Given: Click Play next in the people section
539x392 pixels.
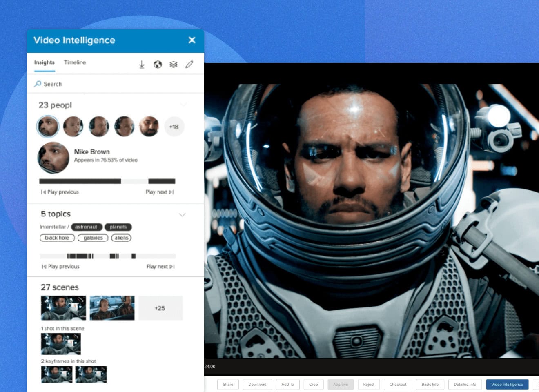Looking at the screenshot, I should coord(160,192).
